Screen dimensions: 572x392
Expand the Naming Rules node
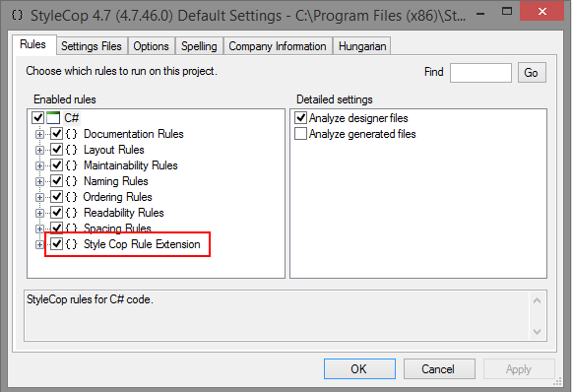point(39,181)
